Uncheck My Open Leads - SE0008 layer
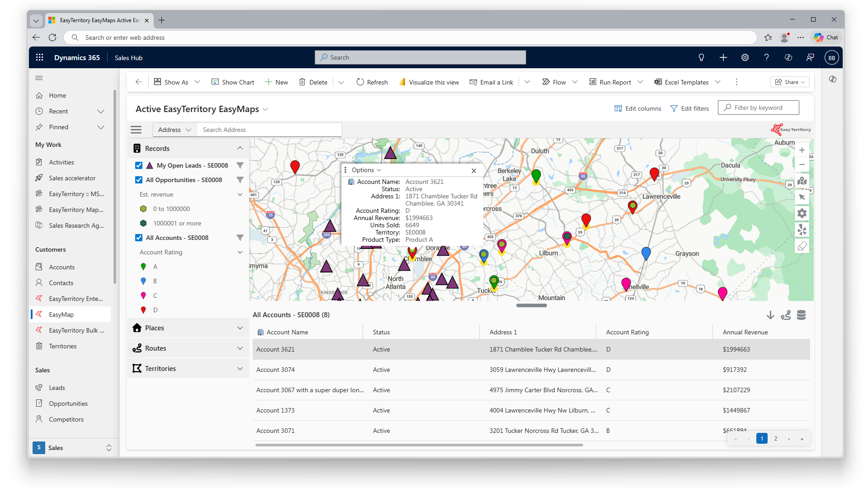The image size is (868, 488). [139, 165]
